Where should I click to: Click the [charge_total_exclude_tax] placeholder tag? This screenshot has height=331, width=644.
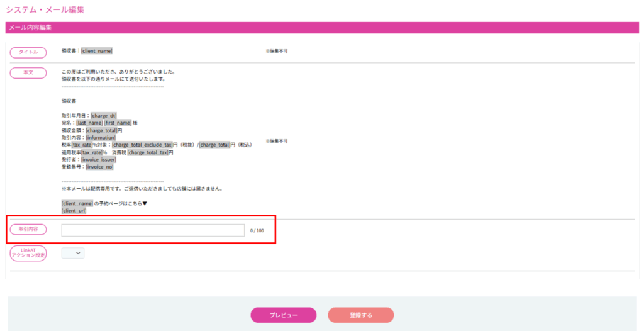click(142, 145)
